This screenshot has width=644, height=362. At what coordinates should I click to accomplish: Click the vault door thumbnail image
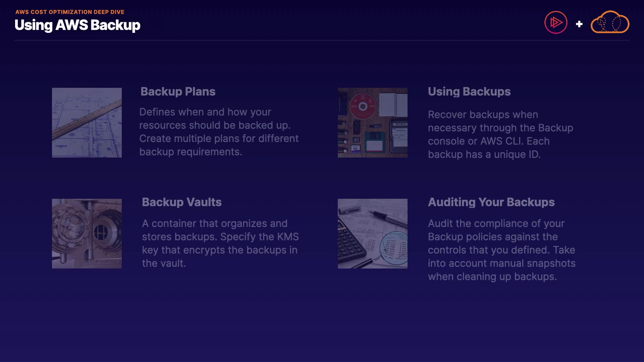pyautogui.click(x=87, y=234)
